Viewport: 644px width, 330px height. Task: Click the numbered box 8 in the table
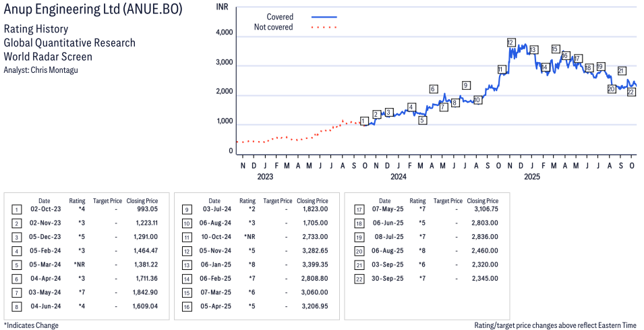point(16,306)
